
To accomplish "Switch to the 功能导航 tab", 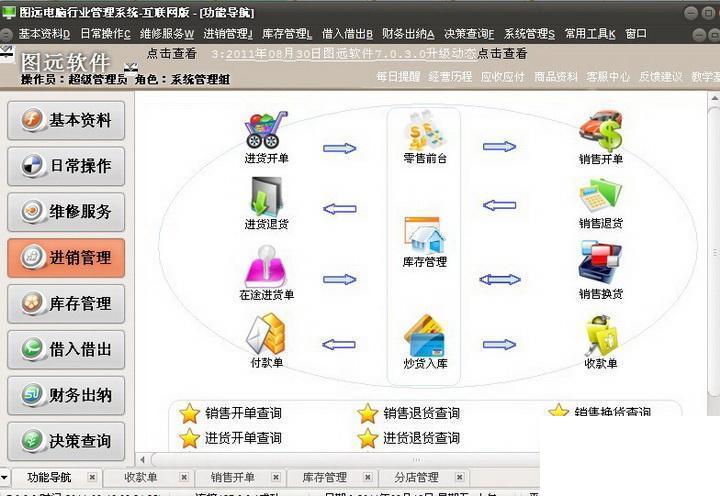I will [49, 477].
